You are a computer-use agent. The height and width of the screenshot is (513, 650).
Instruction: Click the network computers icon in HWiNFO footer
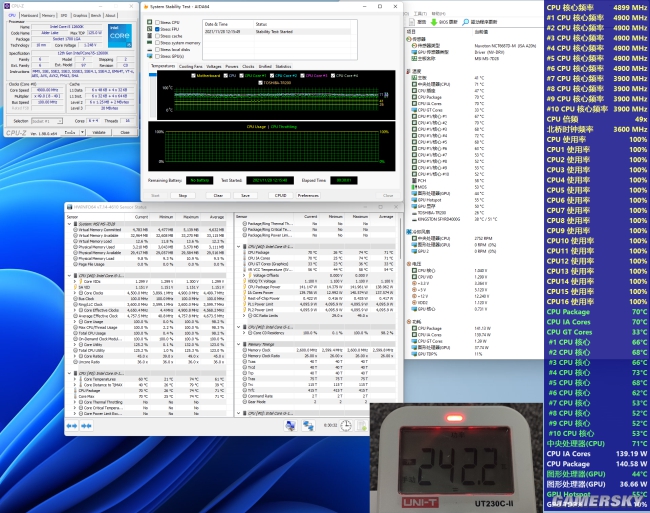[308, 425]
